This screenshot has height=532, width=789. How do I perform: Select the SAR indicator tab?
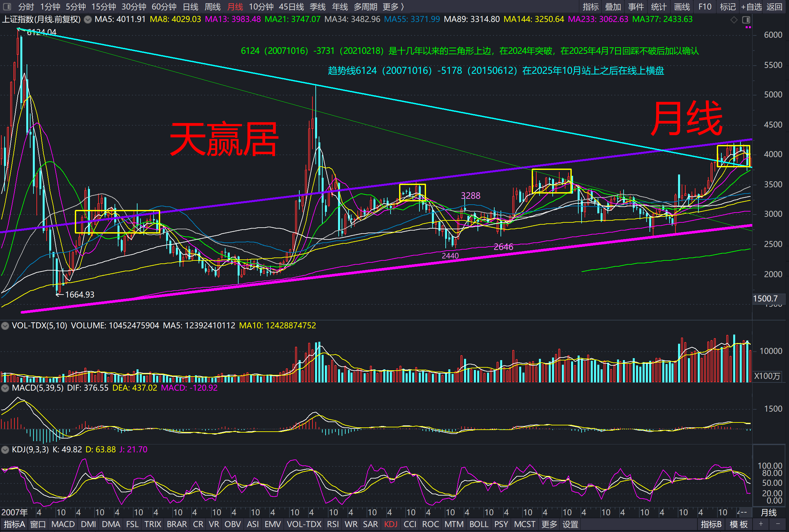[x=371, y=524]
